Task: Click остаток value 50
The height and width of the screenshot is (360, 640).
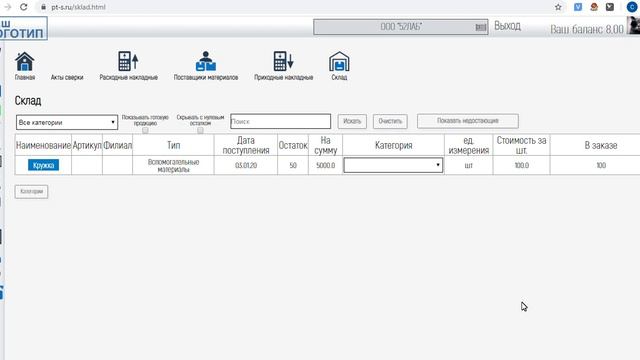Action: click(293, 165)
